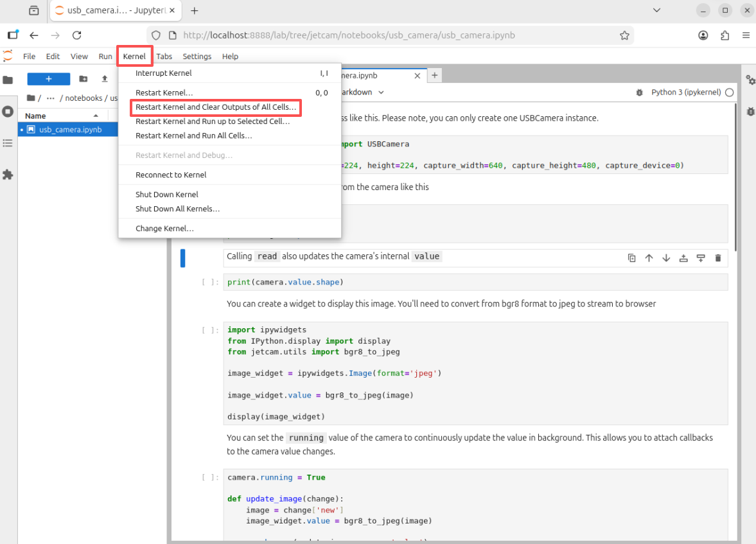756x544 pixels.
Task: Duplicate the selected cell
Action: [x=631, y=258]
